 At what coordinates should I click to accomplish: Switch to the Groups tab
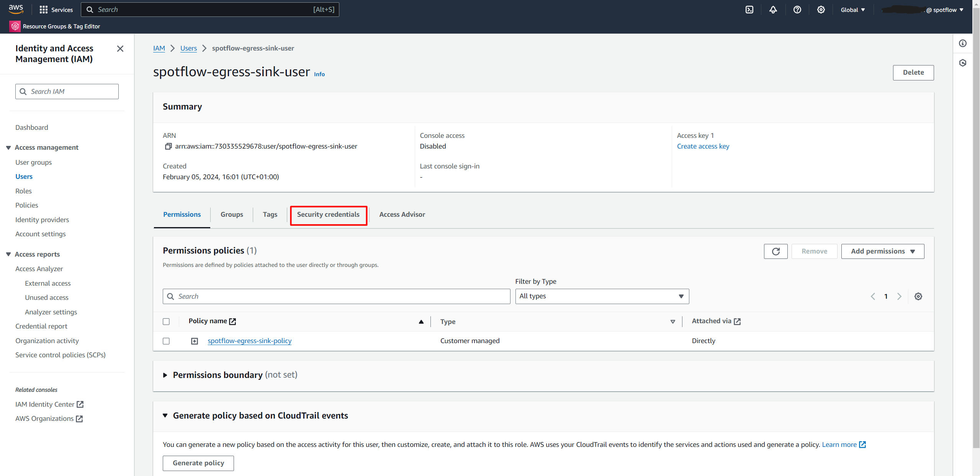click(x=232, y=214)
